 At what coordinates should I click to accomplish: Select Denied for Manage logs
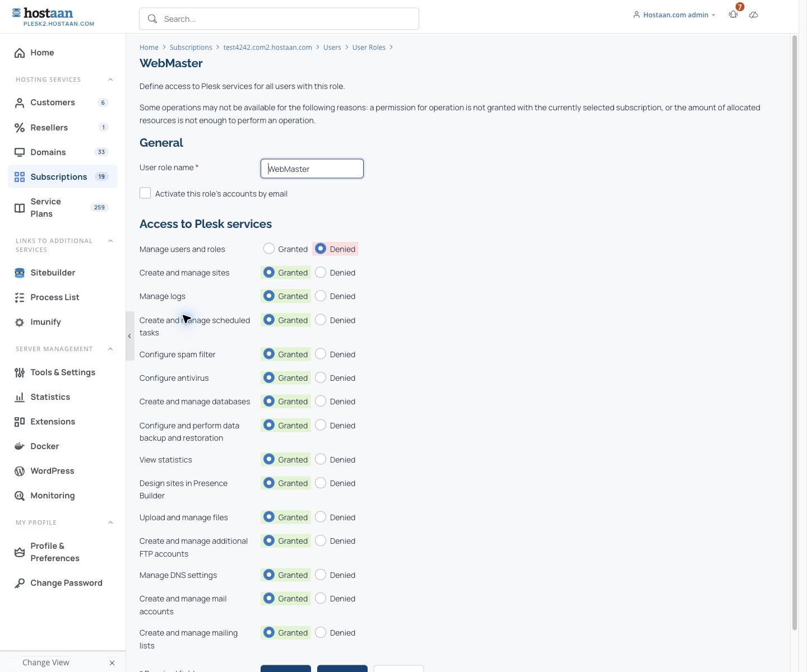coord(321,296)
